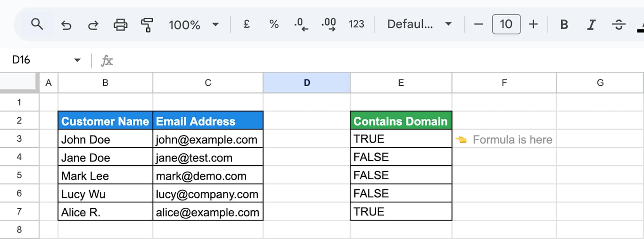Screen dimensions: 644x239
Task: Open the Default font dropdown
Action: tap(419, 24)
